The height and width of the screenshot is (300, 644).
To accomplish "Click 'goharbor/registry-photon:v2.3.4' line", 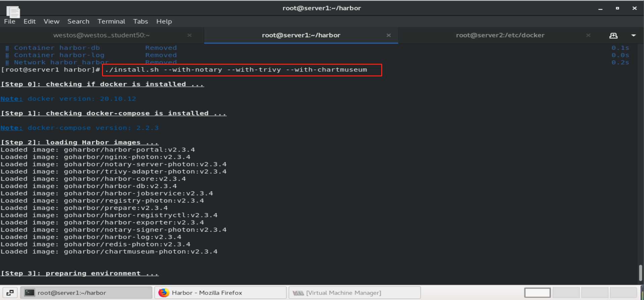I will [102, 201].
